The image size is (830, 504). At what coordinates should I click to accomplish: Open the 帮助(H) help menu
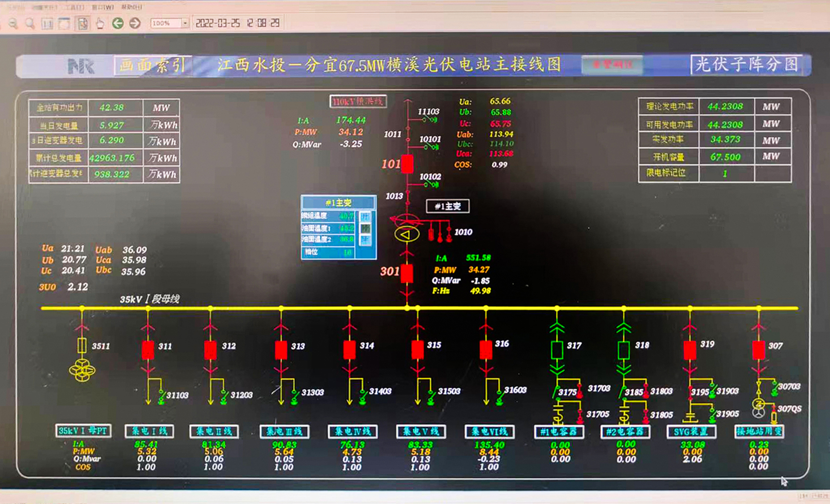point(131,7)
